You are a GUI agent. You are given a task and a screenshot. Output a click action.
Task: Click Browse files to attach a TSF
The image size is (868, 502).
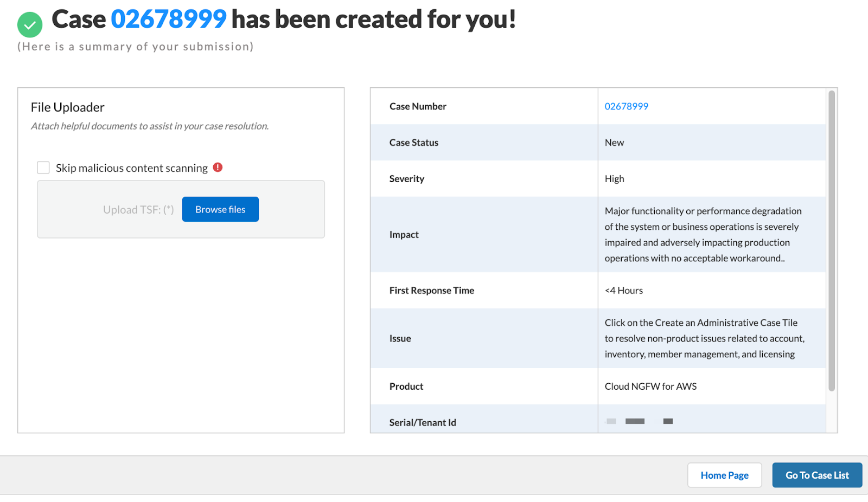tap(220, 209)
